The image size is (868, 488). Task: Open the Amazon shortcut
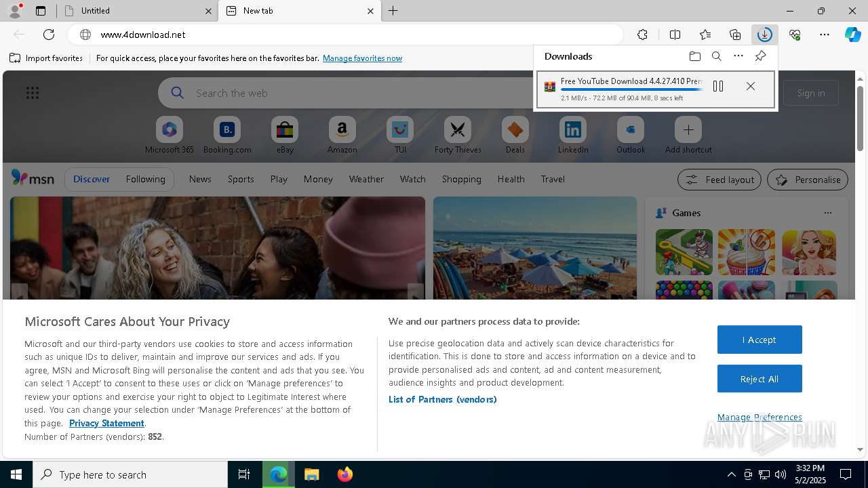click(x=342, y=135)
